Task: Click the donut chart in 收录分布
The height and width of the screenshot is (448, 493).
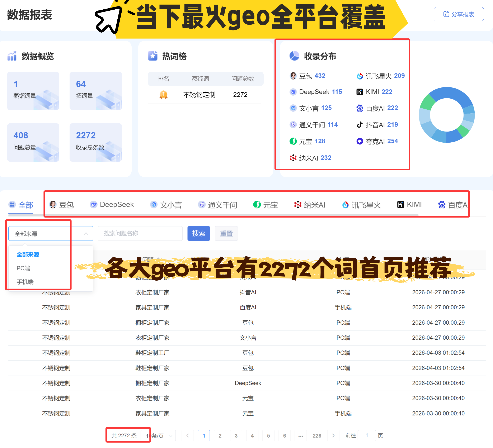Action: point(447,115)
